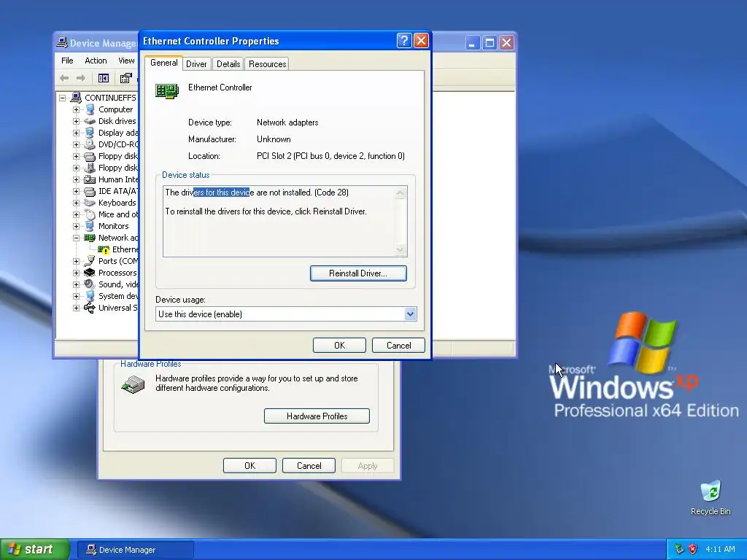
Task: Click the network tray icon beside the shield
Action: pyautogui.click(x=679, y=549)
